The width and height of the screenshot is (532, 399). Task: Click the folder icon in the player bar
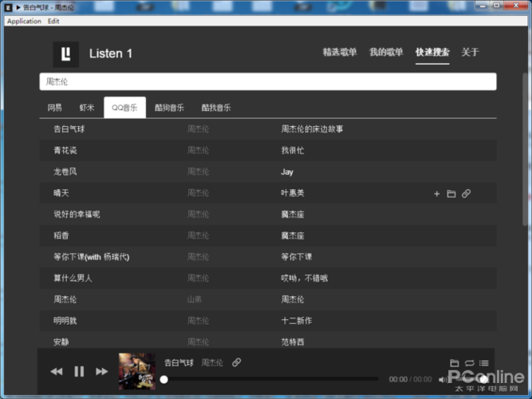455,363
